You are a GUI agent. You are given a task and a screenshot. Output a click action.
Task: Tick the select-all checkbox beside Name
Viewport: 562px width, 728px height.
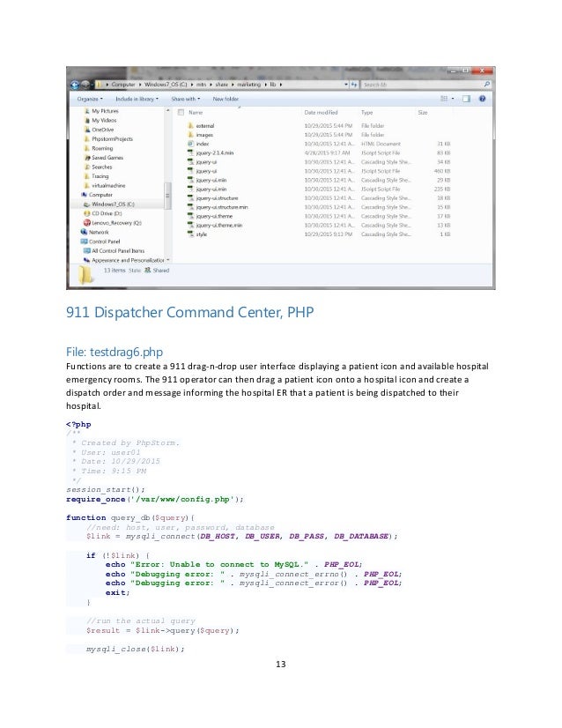tap(181, 112)
